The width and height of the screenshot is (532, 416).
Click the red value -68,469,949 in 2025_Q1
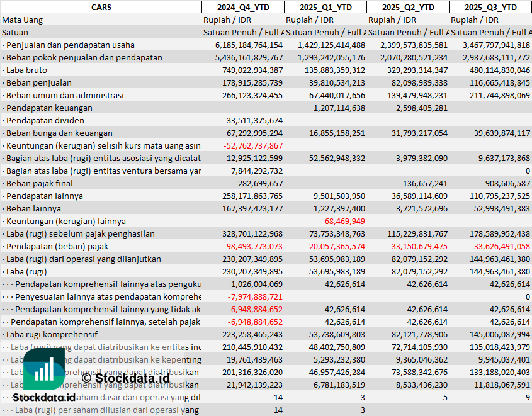pyautogui.click(x=343, y=221)
